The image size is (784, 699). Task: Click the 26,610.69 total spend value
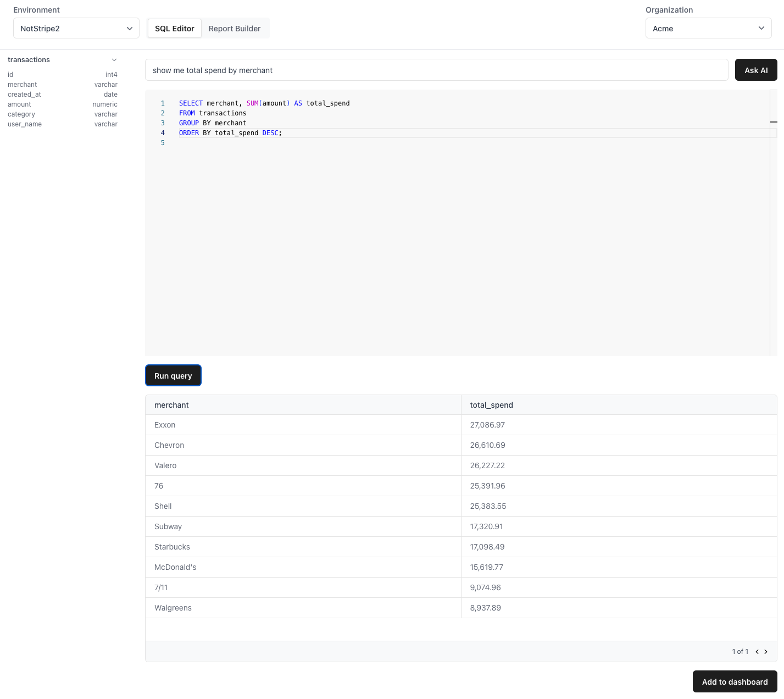click(487, 445)
